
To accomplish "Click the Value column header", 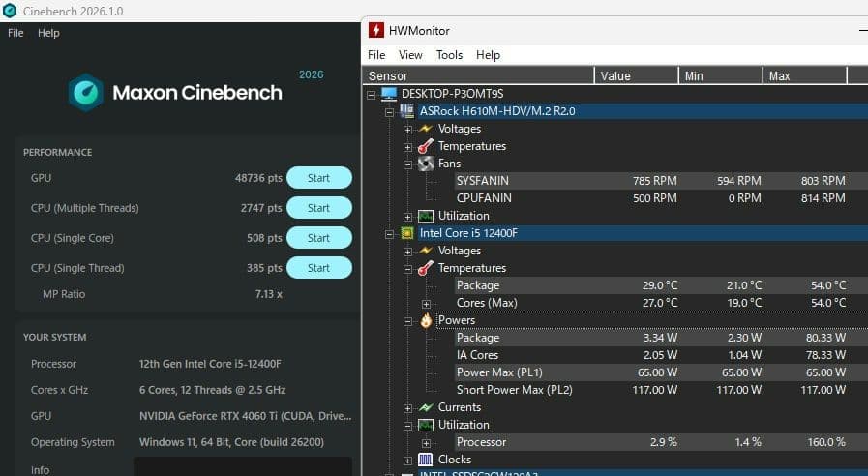I will click(x=637, y=75).
